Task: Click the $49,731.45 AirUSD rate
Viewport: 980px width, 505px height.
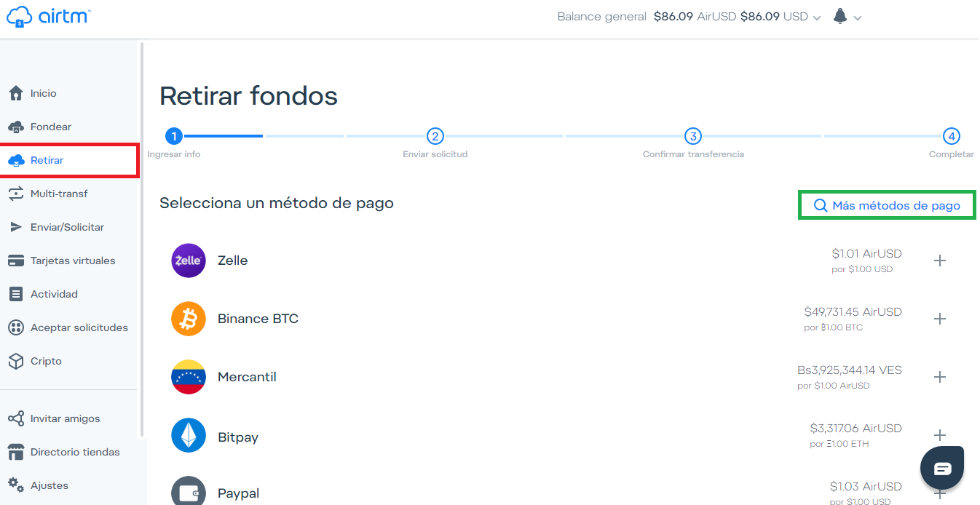Action: pos(853,312)
